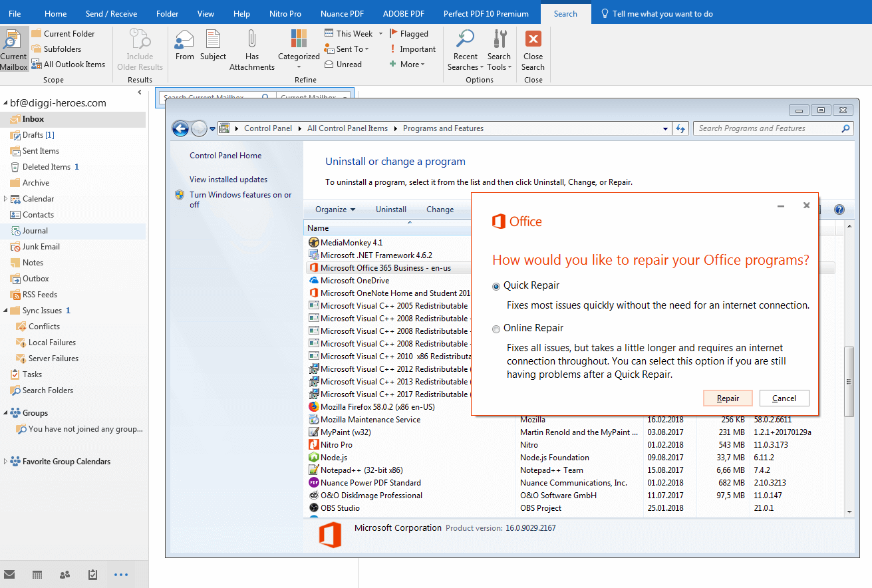
Task: Open the Folder ribbon tab
Action: (168, 13)
